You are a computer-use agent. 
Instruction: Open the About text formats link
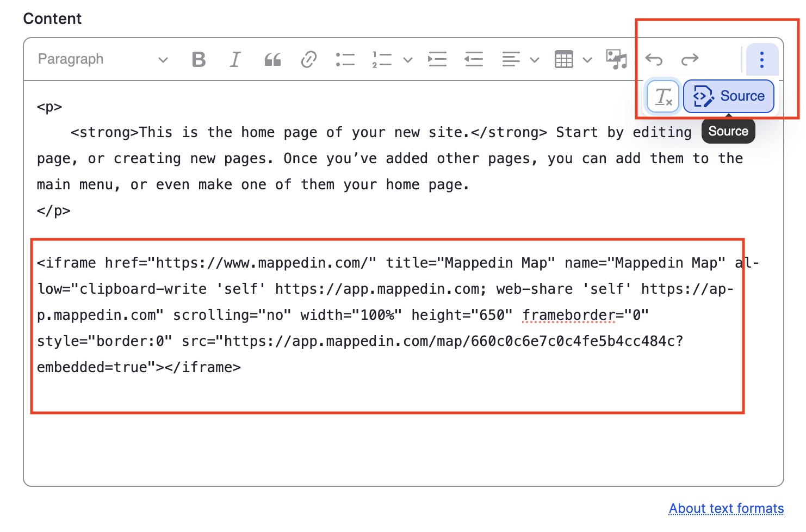click(726, 509)
